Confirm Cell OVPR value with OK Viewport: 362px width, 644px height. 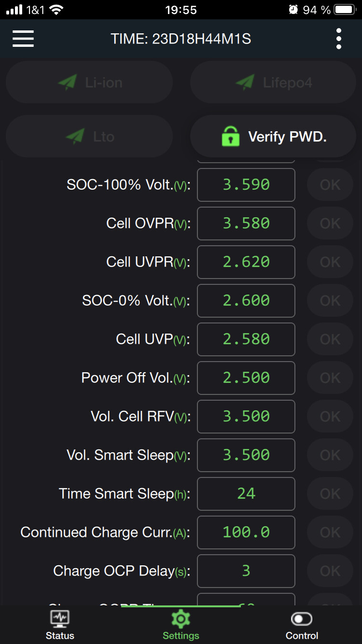pyautogui.click(x=330, y=224)
